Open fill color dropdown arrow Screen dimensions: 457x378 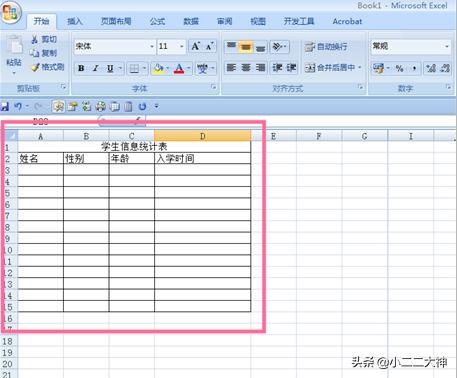coord(168,68)
